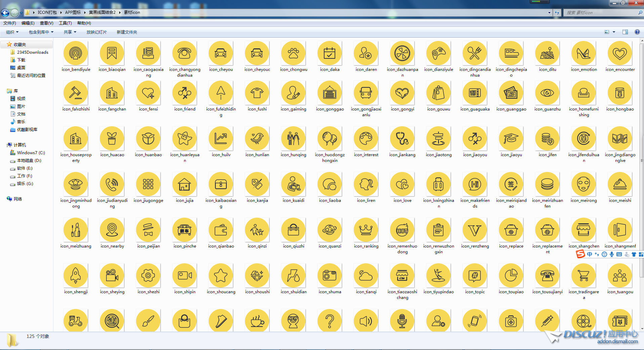Select the icon_shoucang star icon
This screenshot has width=644, height=350.
[x=221, y=276]
